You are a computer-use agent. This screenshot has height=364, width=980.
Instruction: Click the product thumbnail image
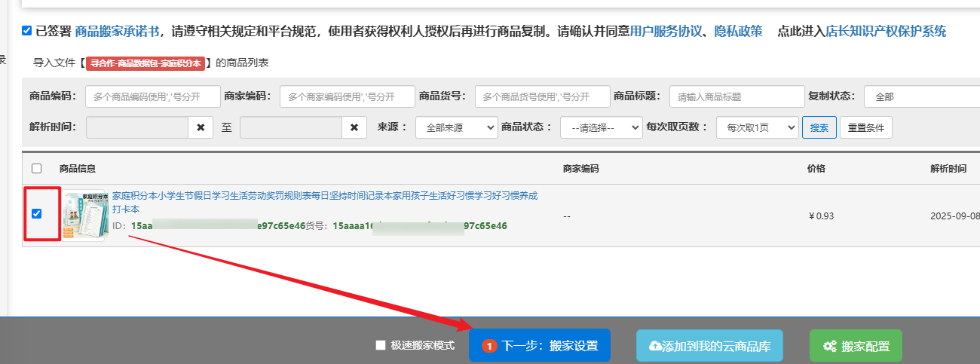tap(85, 215)
